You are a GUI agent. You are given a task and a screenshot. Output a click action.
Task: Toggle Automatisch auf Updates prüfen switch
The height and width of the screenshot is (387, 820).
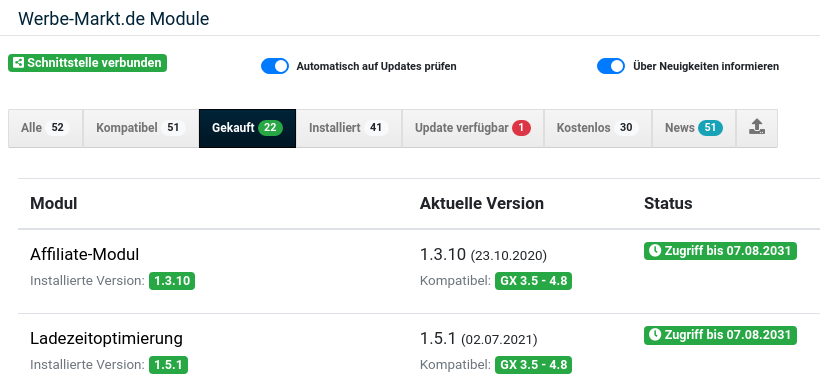point(275,66)
